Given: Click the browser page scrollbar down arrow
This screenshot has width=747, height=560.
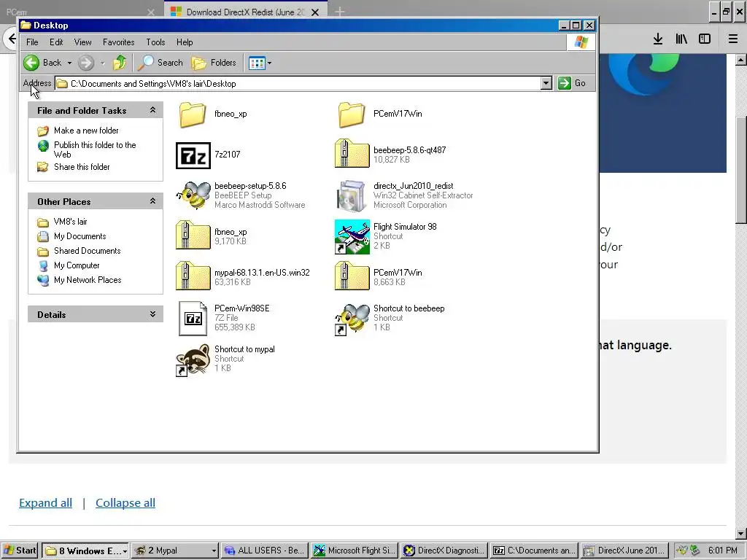Looking at the screenshot, I should click(741, 534).
